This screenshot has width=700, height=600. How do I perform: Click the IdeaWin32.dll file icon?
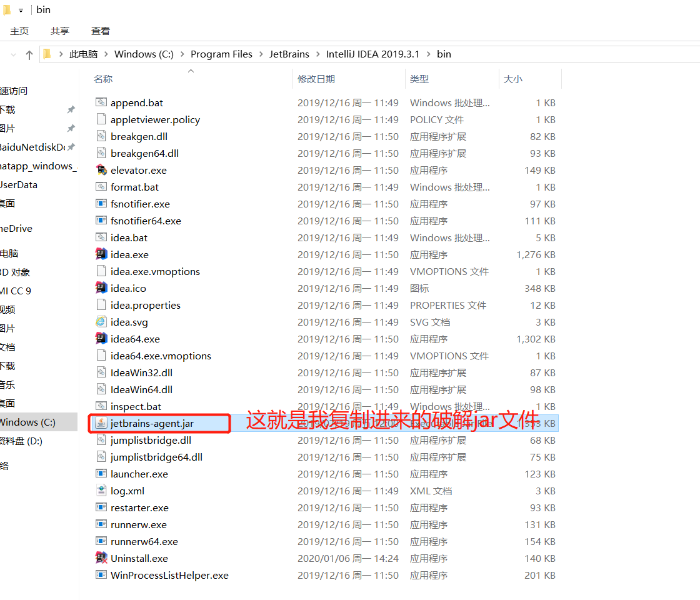point(101,372)
